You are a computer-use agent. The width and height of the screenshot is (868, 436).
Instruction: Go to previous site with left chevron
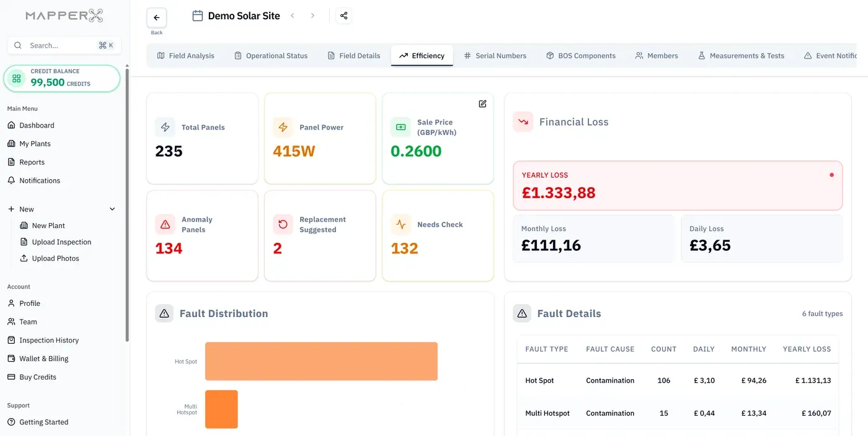[293, 16]
